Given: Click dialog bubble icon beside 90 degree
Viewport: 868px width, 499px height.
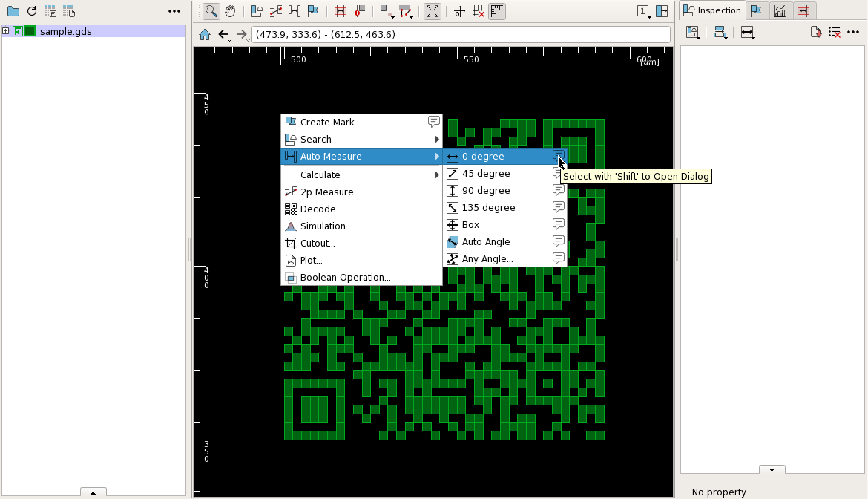Looking at the screenshot, I should 559,190.
